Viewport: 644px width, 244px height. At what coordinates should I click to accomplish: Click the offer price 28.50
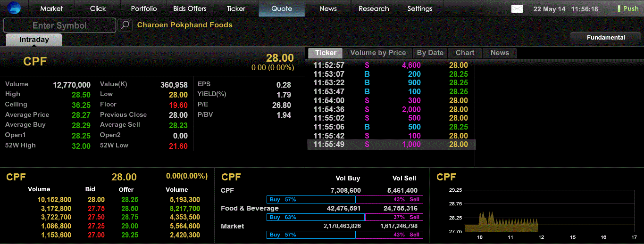(x=130, y=208)
